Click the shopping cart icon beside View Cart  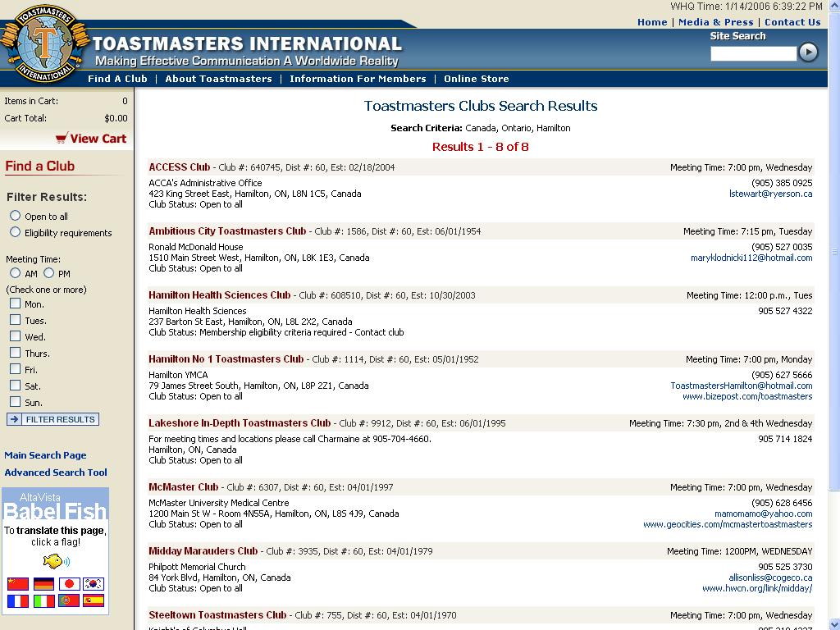click(x=62, y=138)
